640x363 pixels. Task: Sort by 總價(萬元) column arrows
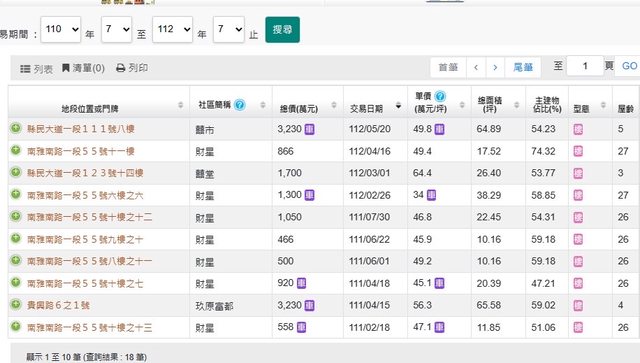point(334,105)
